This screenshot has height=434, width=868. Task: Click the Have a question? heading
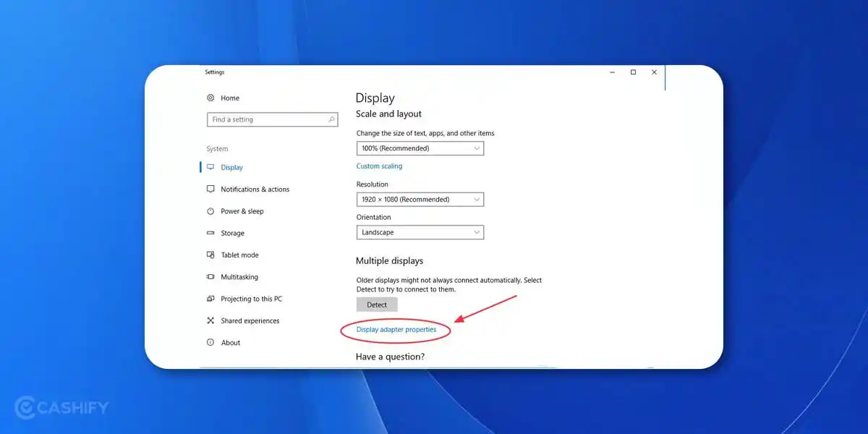(390, 357)
